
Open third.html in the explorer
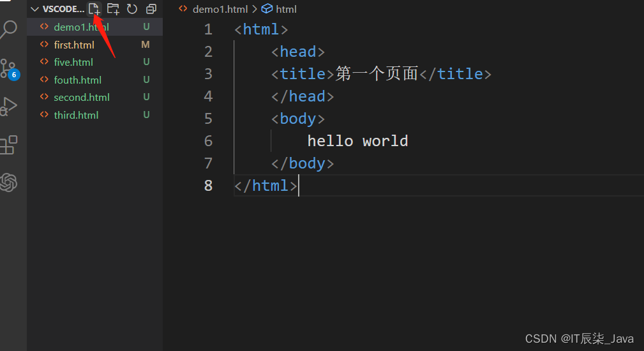pos(95,115)
